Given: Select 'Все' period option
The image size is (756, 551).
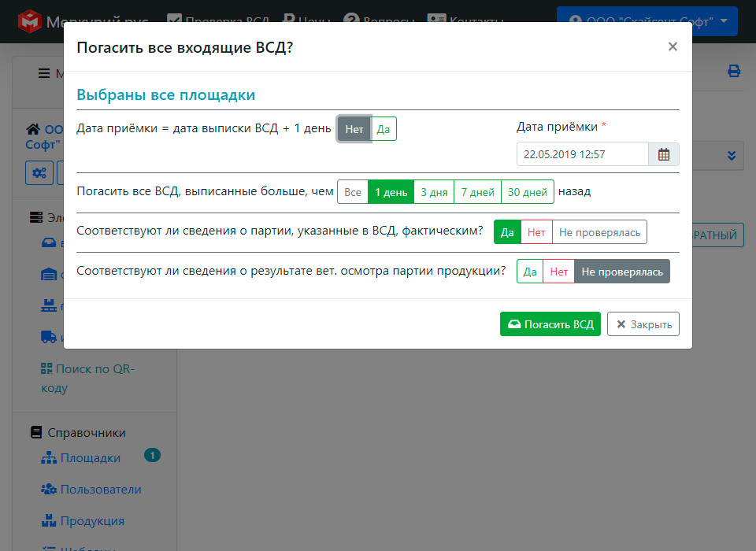Looking at the screenshot, I should tap(353, 192).
